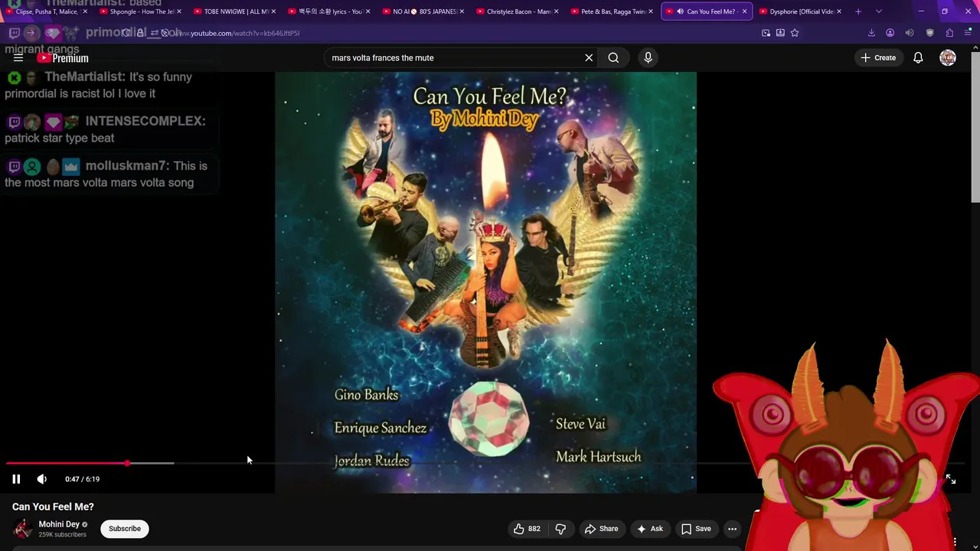Open the account avatar menu
The height and width of the screenshot is (551, 980).
[x=948, y=57]
